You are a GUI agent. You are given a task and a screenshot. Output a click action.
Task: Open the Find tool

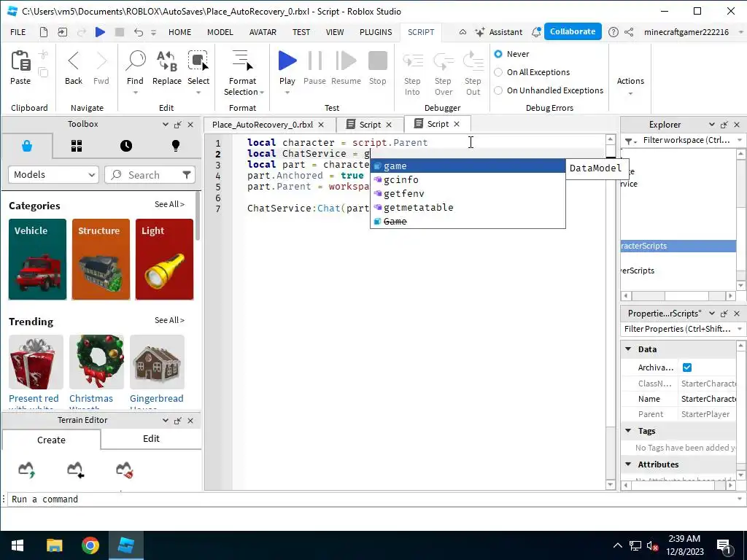(135, 61)
